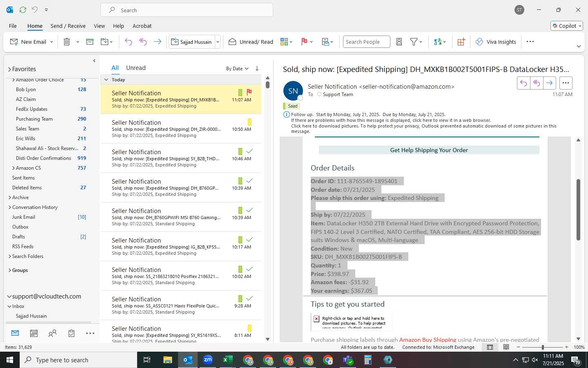Switch to Reading view in status bar

[506, 347]
